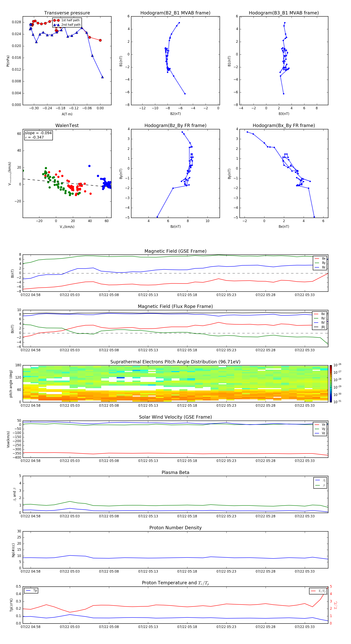Click the 'slope = -0.094' annotation
Screen dimensions: 351x644
pos(38,133)
